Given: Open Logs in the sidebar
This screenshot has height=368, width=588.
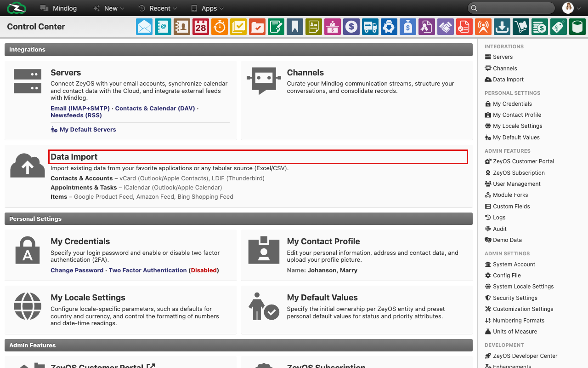Looking at the screenshot, I should tap(495, 218).
